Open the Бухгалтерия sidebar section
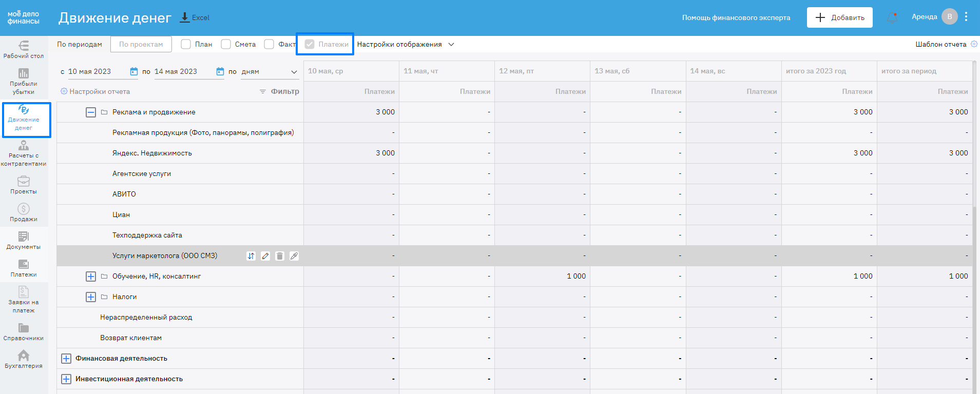980x394 pixels. click(x=24, y=359)
